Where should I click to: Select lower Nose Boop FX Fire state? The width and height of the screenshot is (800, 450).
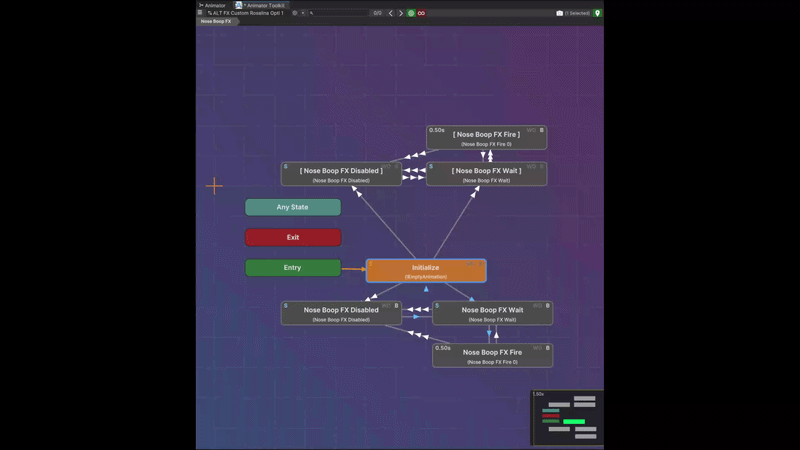492,356
